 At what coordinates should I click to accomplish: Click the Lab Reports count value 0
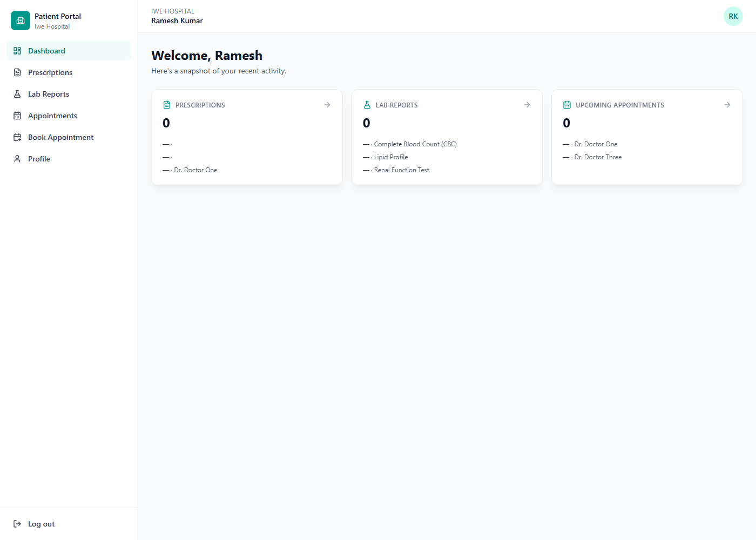(x=367, y=123)
